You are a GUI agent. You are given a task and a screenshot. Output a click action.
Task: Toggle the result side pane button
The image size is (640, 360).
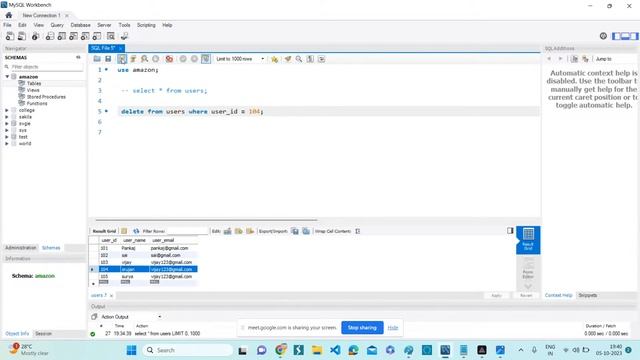[x=510, y=231]
